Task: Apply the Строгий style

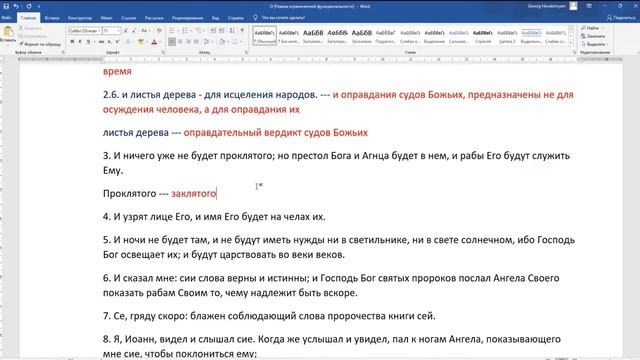Action: click(482, 36)
